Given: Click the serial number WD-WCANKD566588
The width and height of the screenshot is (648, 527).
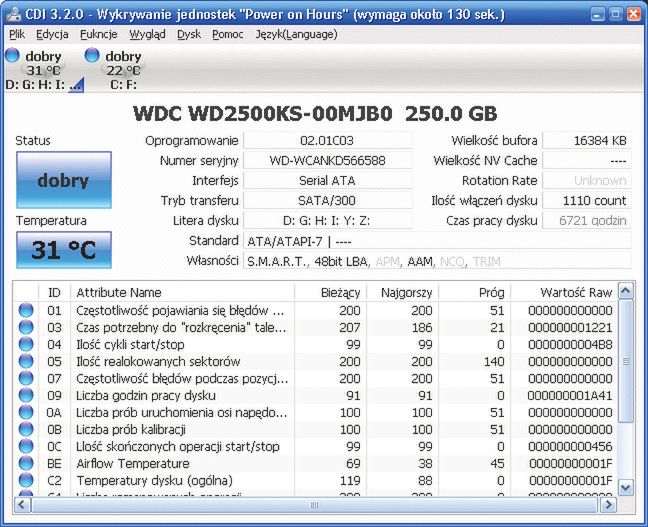Looking at the screenshot, I should (327, 160).
